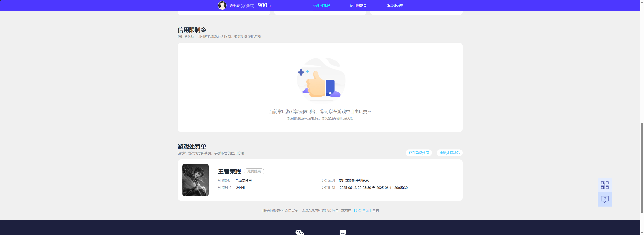This screenshot has width=644, height=235.
Task: Click the 24小时 duration value
Action: 241,188
